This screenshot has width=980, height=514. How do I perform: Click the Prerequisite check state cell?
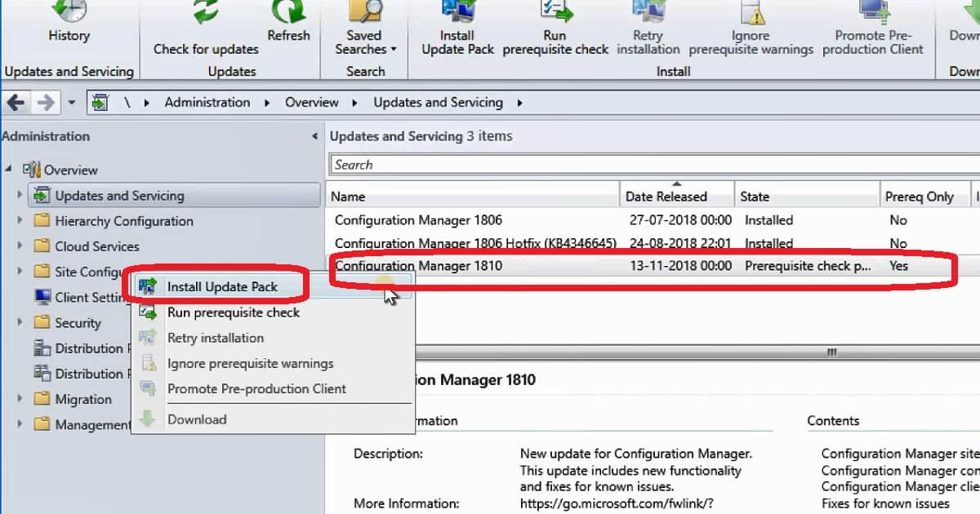pyautogui.click(x=808, y=266)
